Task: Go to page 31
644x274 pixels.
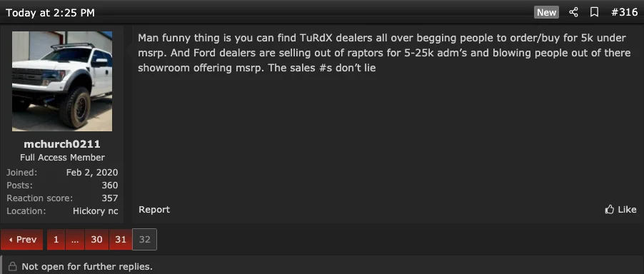Action: (121, 240)
